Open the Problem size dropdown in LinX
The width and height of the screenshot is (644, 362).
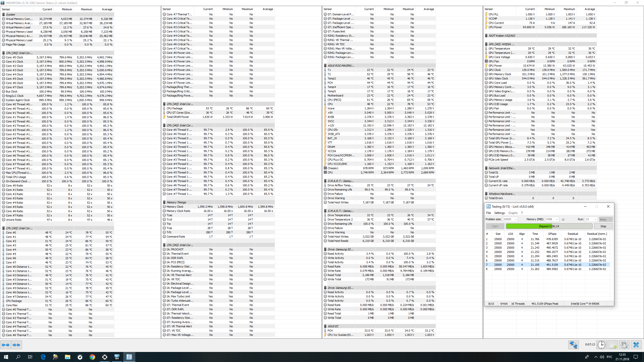point(515,219)
